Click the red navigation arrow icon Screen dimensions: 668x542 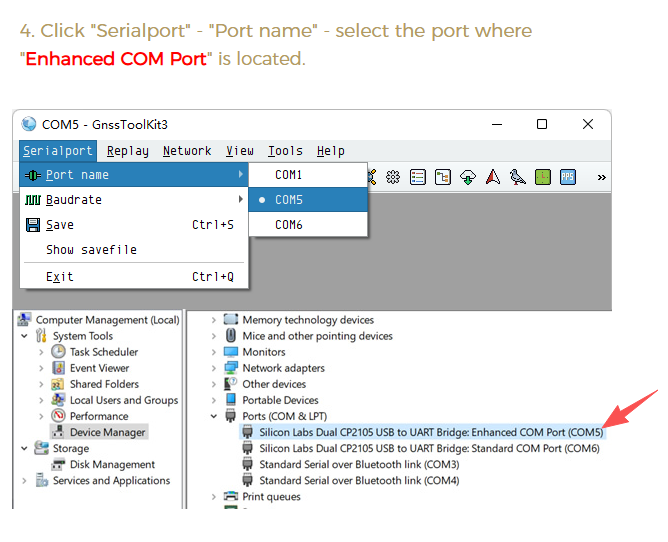pyautogui.click(x=493, y=177)
